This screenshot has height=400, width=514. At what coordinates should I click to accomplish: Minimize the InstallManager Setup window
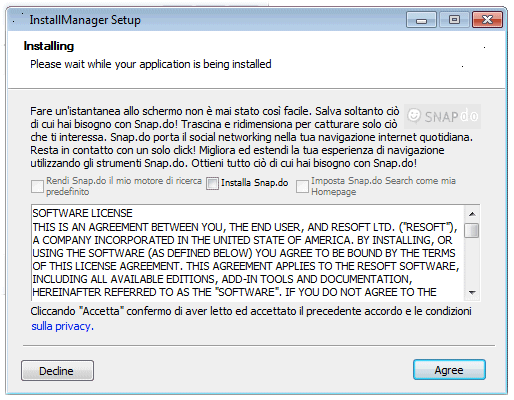(421, 20)
